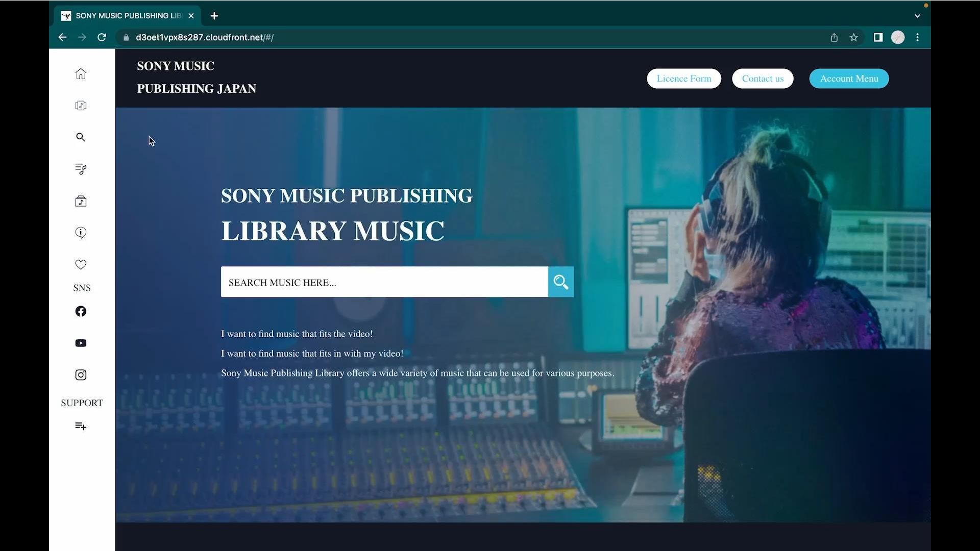980x551 pixels.
Task: Click the "wide variety of music" sentence
Action: [418, 373]
